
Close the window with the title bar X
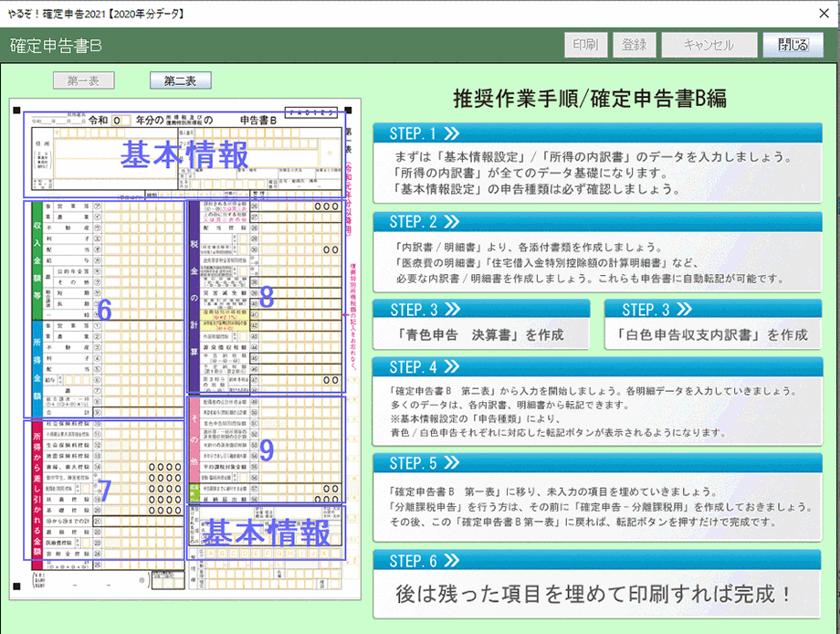pyautogui.click(x=824, y=14)
